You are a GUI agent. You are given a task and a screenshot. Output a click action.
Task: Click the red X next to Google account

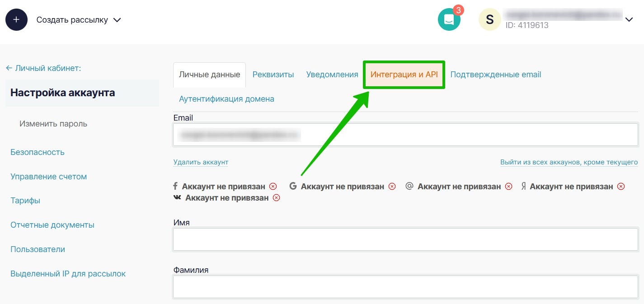[392, 187]
